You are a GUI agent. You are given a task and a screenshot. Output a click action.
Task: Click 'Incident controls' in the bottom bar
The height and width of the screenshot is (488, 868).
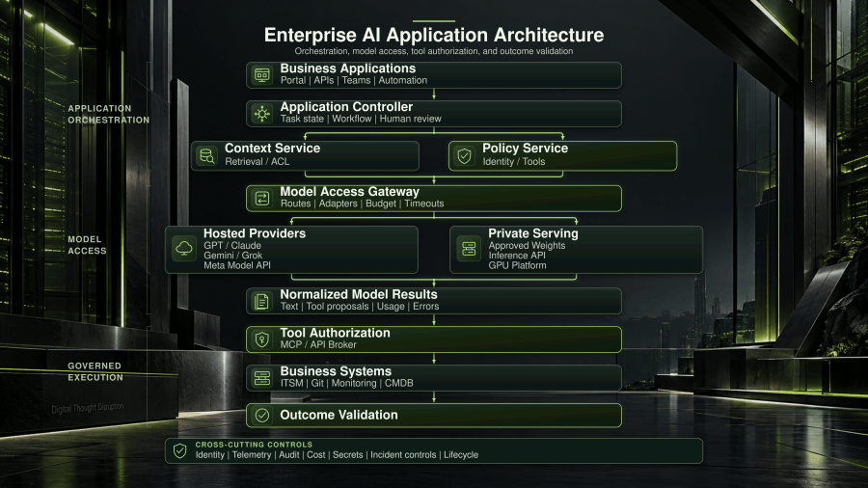(403, 455)
